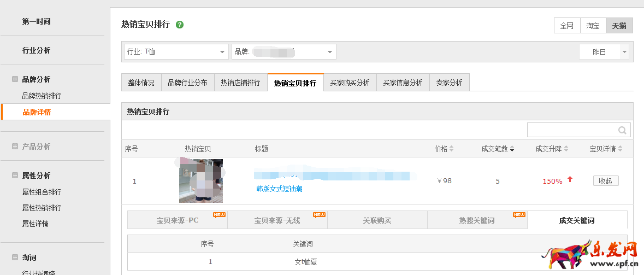Click the 收起 button
Viewport: 644px width, 275px height.
click(x=605, y=181)
